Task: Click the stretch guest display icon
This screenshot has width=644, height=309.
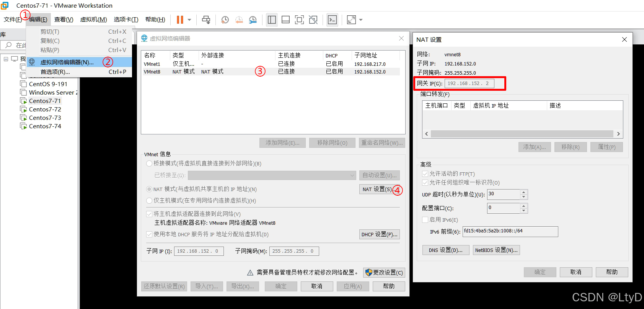Action: pyautogui.click(x=351, y=20)
